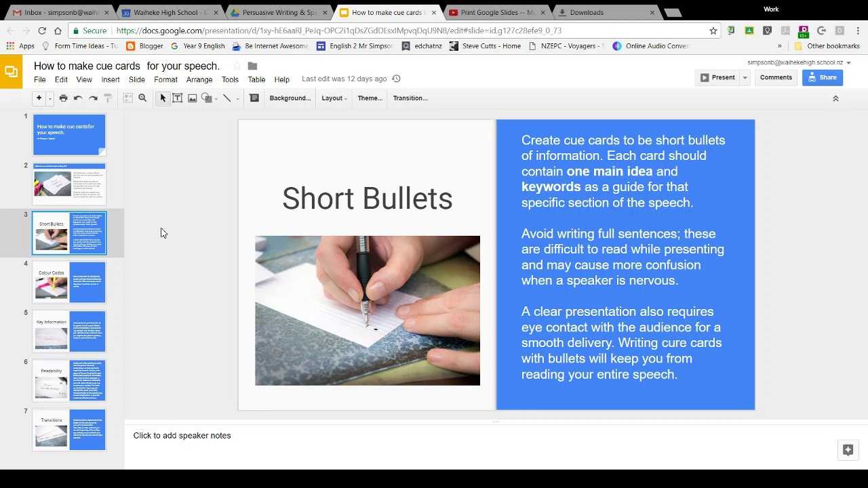This screenshot has height=488, width=868.
Task: Select the Key Information slide thumbnail
Action: tap(68, 331)
